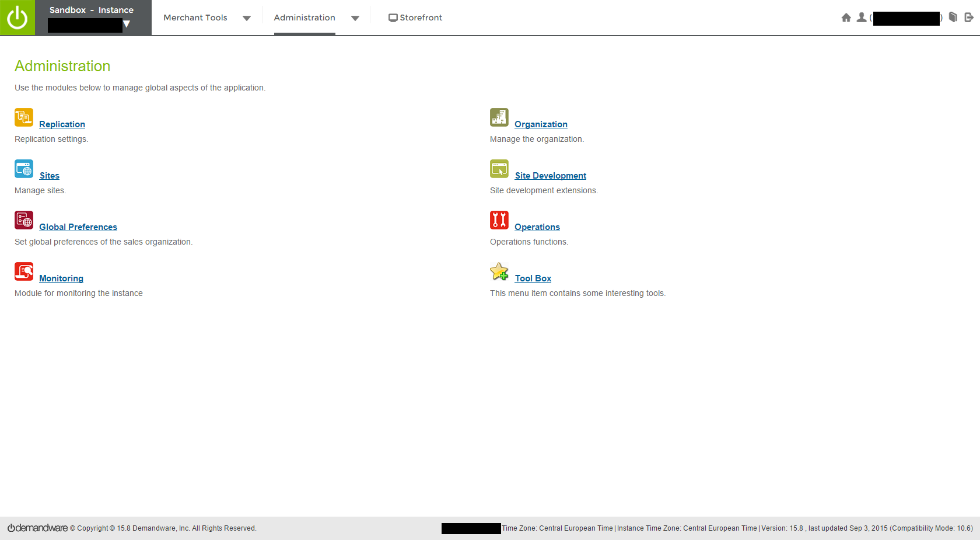Viewport: 980px width, 540px height.
Task: Follow the Tool Box link
Action: [533, 278]
